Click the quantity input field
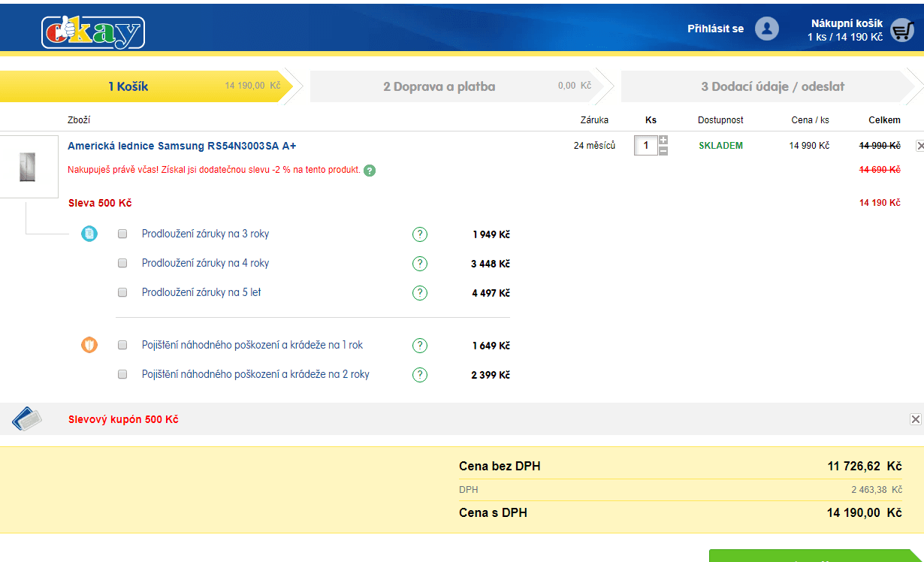The height and width of the screenshot is (562, 924). coord(645,146)
